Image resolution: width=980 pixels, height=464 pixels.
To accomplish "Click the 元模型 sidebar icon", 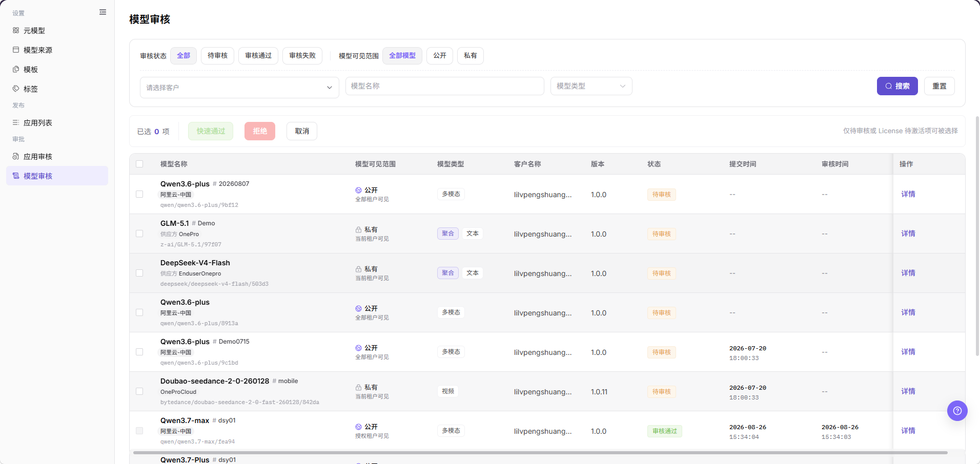I will tap(16, 30).
